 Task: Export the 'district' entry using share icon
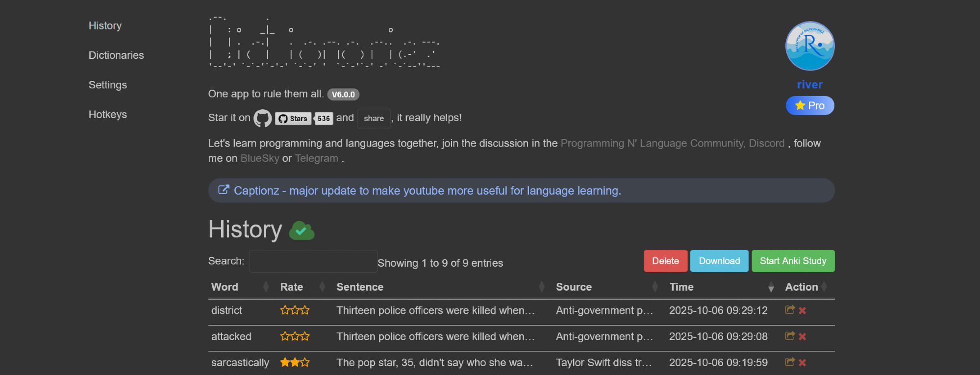[x=789, y=310]
